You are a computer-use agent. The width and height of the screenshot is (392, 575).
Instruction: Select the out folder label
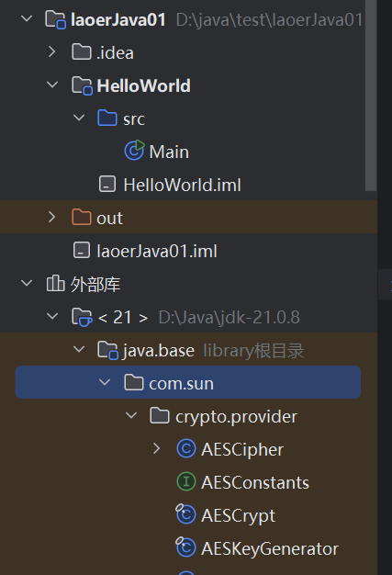coord(109,219)
